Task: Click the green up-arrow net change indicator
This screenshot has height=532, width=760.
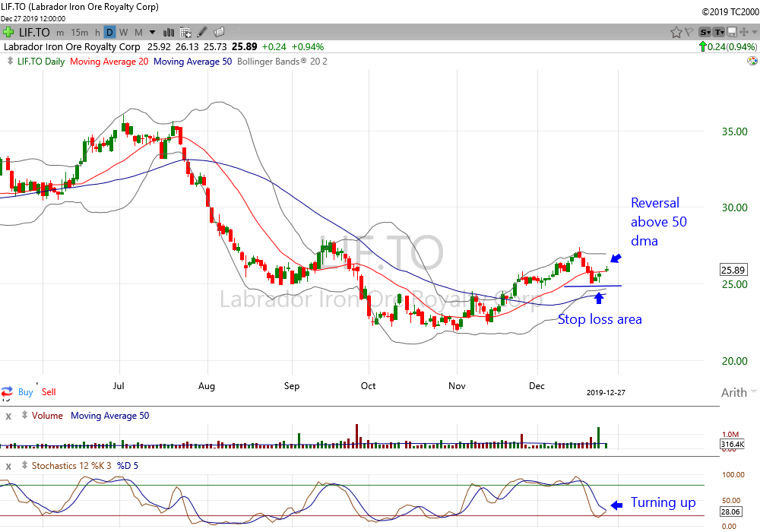Action: click(702, 46)
